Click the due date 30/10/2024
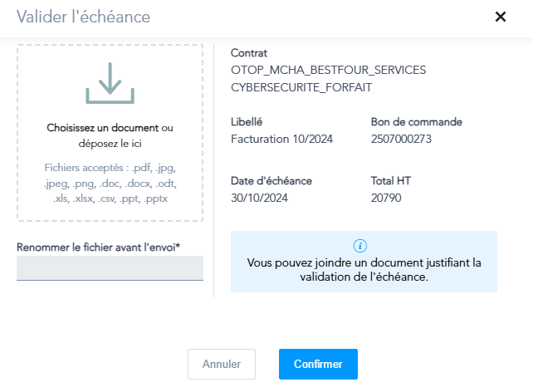Viewport: 533px width, 392px height. pos(259,198)
